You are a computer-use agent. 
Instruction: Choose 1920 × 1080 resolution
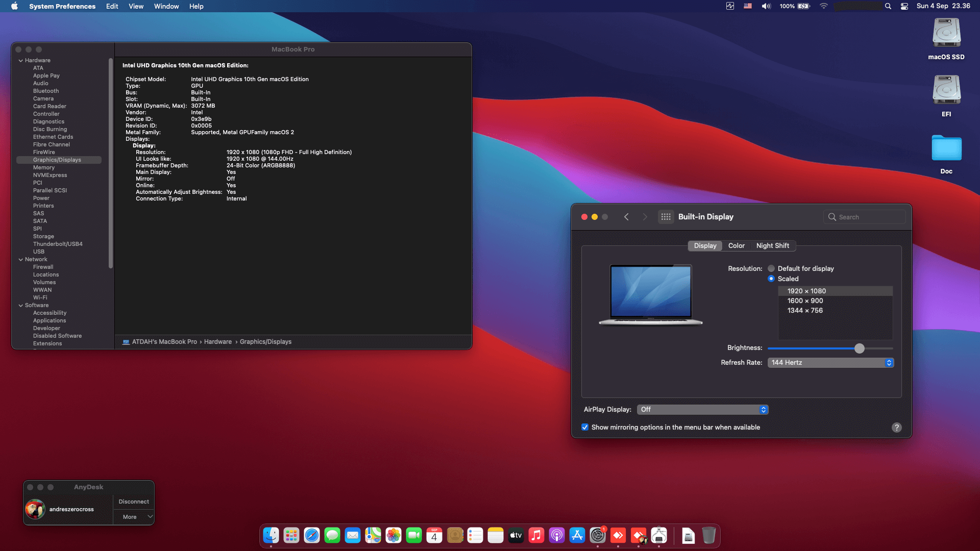[x=835, y=291]
